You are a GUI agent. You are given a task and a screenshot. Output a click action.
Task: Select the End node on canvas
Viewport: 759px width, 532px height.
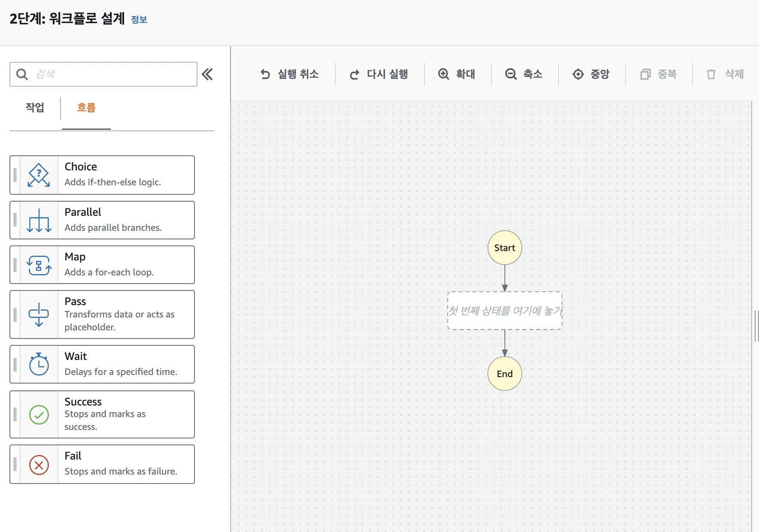(x=505, y=374)
